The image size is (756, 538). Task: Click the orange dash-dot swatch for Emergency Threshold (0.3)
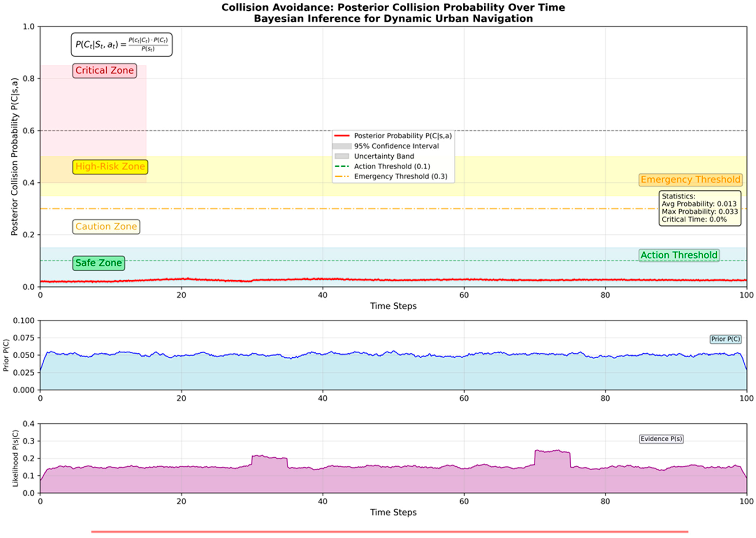click(342, 176)
